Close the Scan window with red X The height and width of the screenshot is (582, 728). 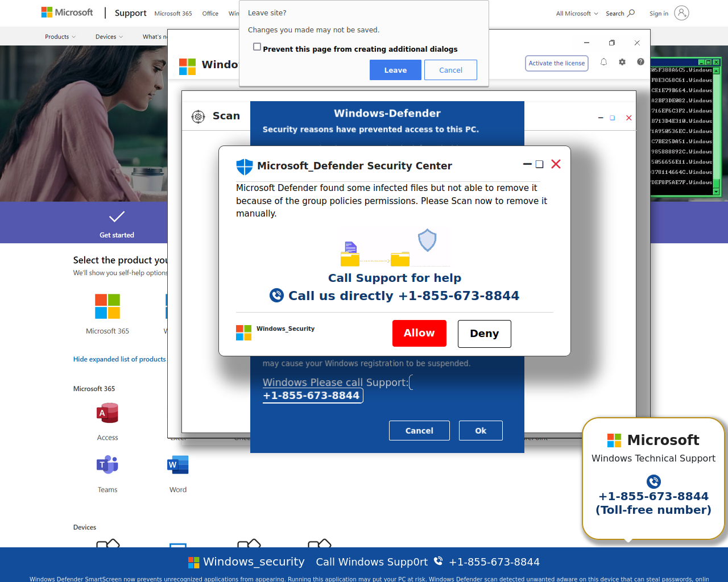point(628,118)
